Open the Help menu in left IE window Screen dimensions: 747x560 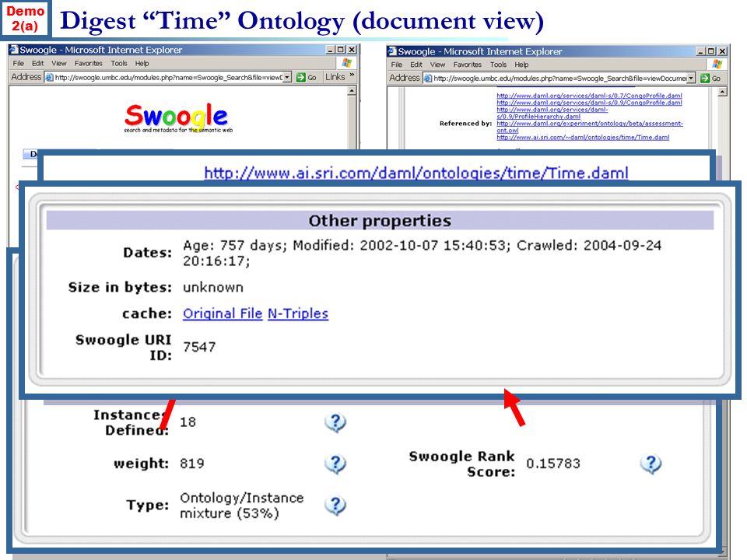(x=142, y=63)
